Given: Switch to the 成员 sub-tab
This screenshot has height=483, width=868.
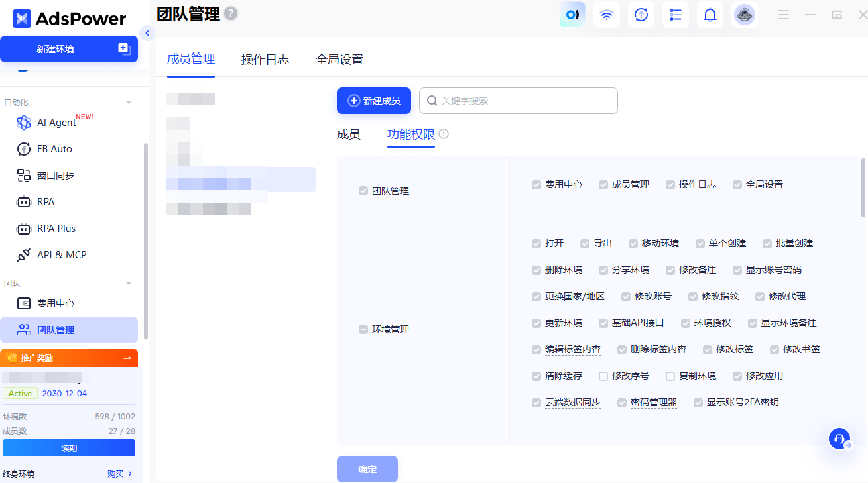Looking at the screenshot, I should [349, 134].
